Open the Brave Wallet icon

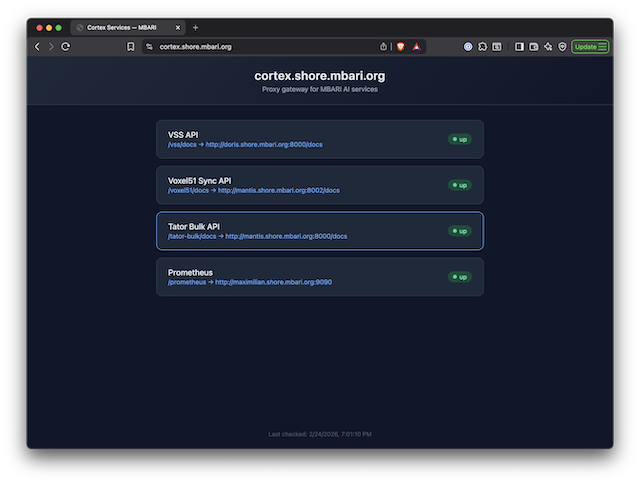point(533,47)
